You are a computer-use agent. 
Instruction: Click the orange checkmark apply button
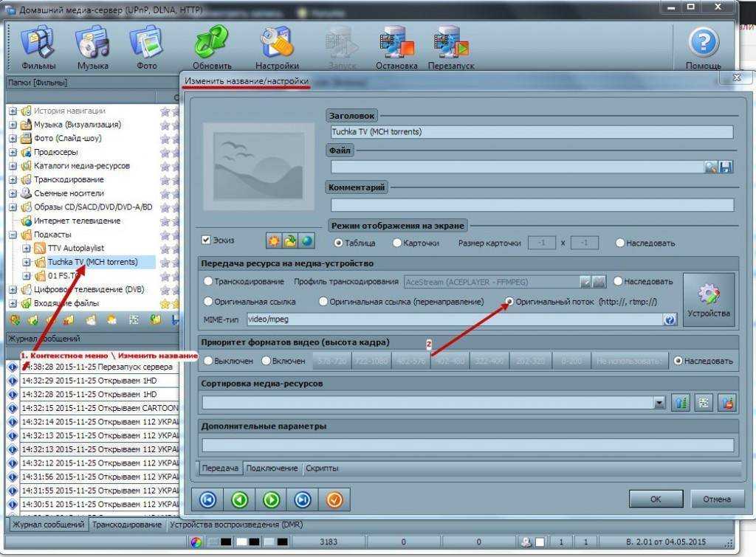point(334,499)
